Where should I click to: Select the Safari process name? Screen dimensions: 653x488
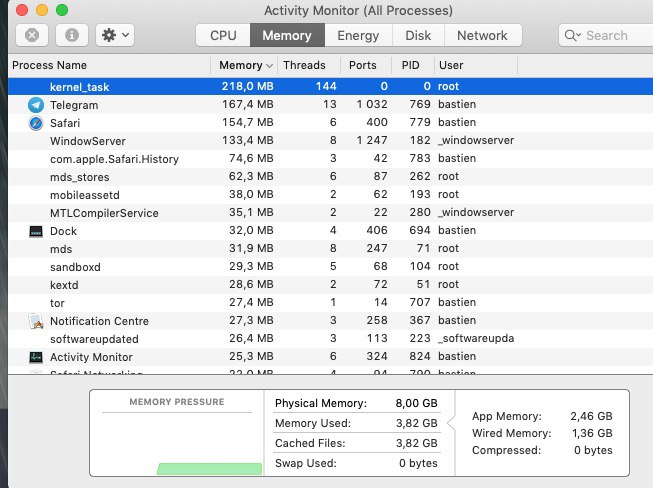coord(65,123)
